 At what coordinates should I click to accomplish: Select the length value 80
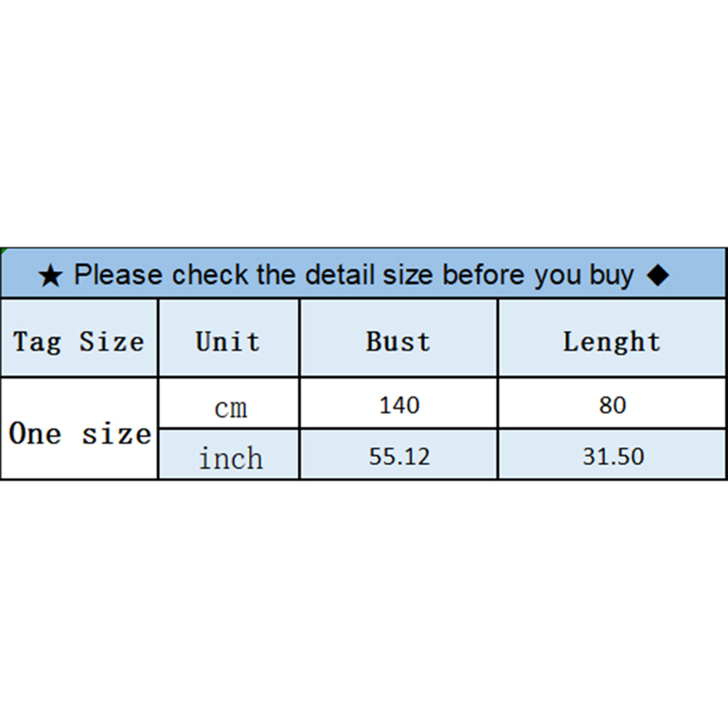coord(612,405)
